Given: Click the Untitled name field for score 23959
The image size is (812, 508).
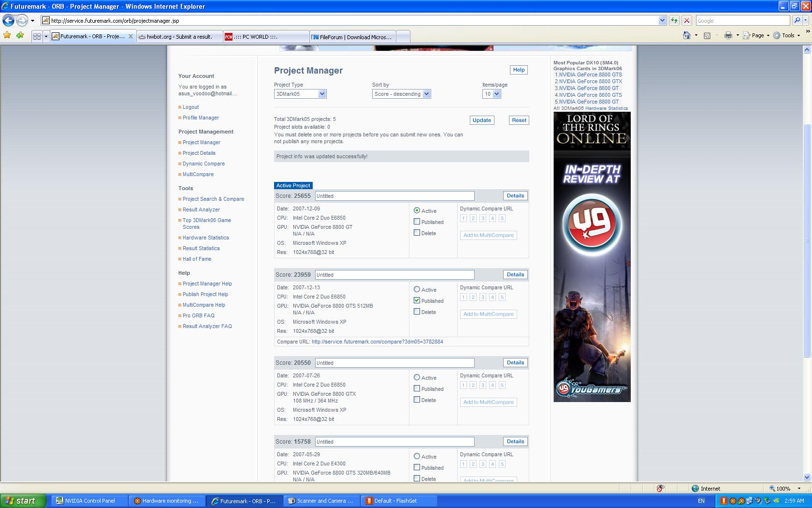Looking at the screenshot, I should point(394,275).
